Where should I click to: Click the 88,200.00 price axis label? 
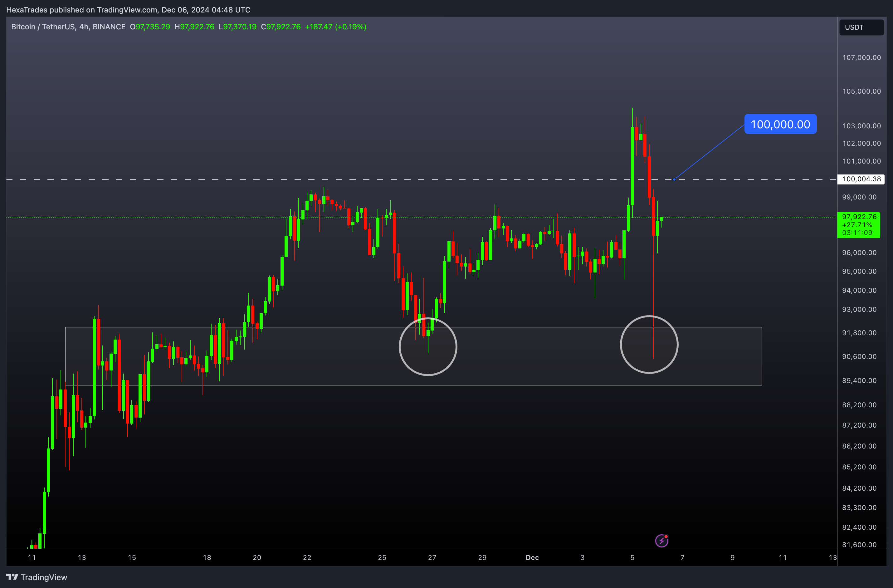859,405
